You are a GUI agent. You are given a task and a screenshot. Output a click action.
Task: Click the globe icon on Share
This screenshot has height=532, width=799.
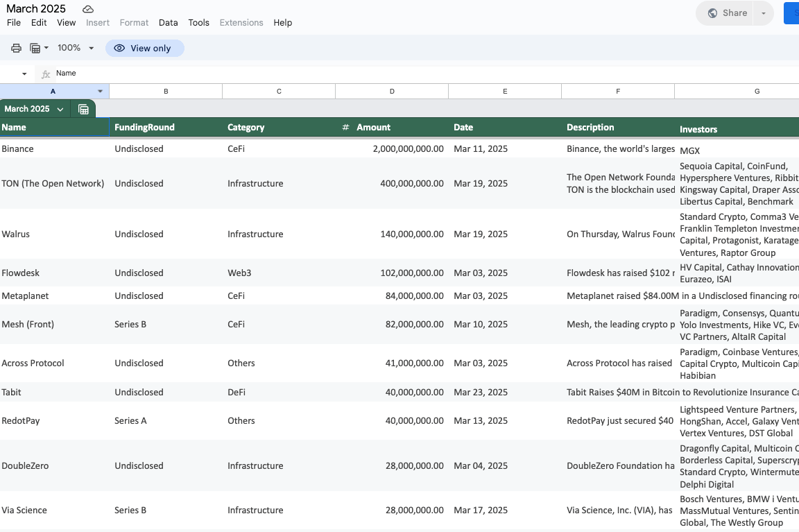pos(713,13)
